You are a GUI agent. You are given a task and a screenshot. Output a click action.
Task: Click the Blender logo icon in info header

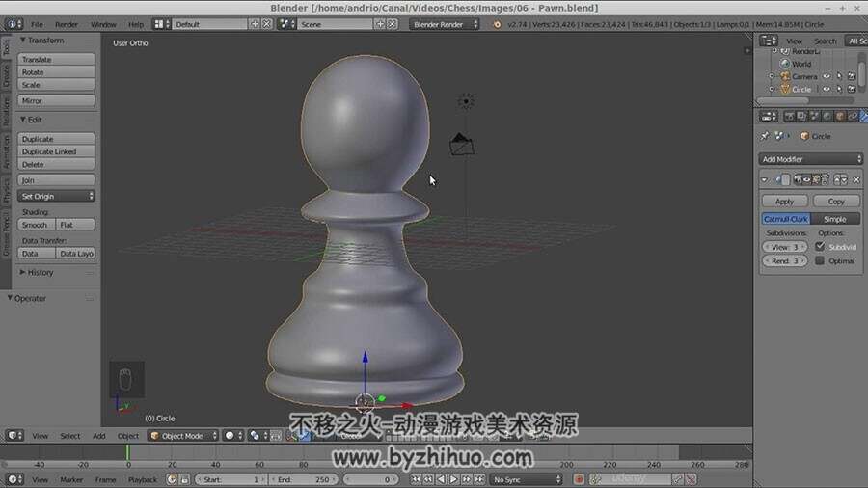497,24
